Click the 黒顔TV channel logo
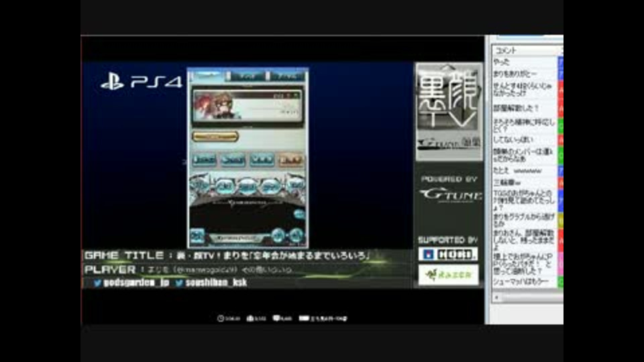The image size is (644, 362). click(449, 111)
